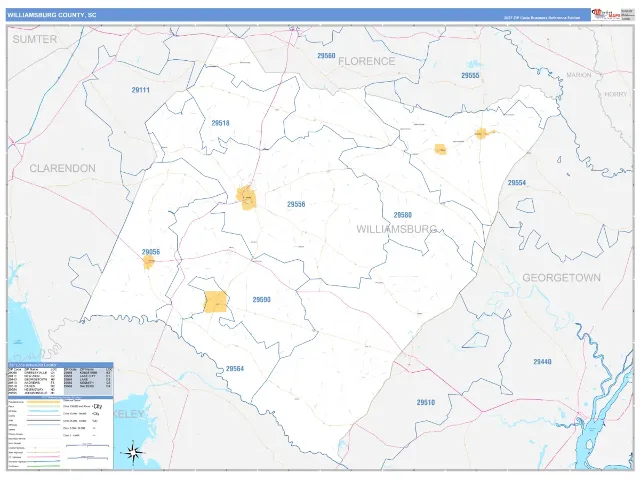Click the 'WILLIAMSBURG COUNTY, SC' map title
This screenshot has width=640, height=480.
(x=52, y=15)
